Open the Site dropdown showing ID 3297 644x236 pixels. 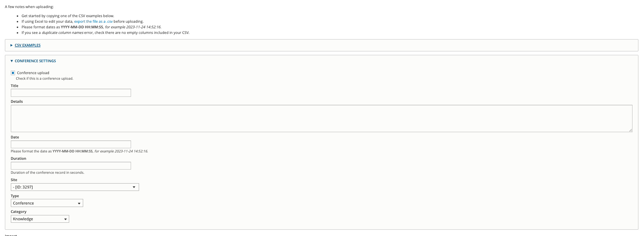click(x=75, y=187)
